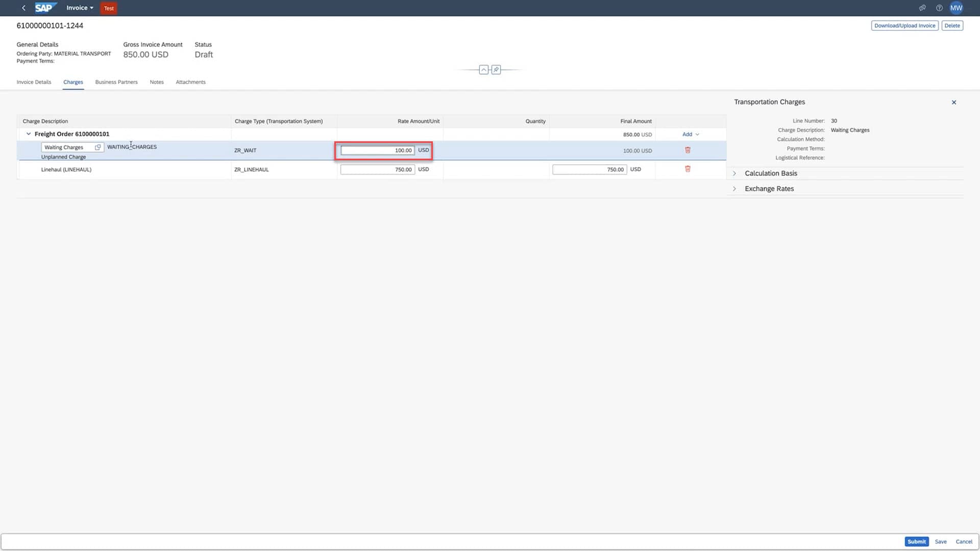Click the Unplanned Charge label

pos(63,157)
